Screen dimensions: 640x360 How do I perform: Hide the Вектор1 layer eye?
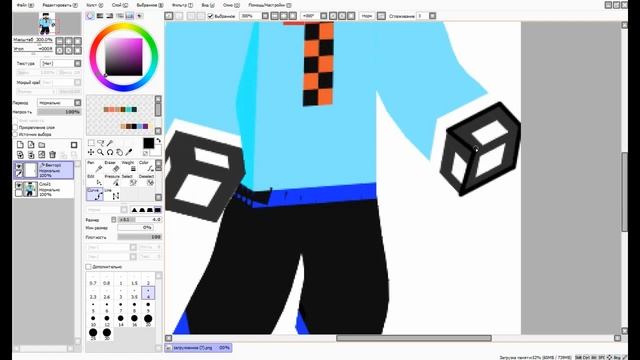19,166
